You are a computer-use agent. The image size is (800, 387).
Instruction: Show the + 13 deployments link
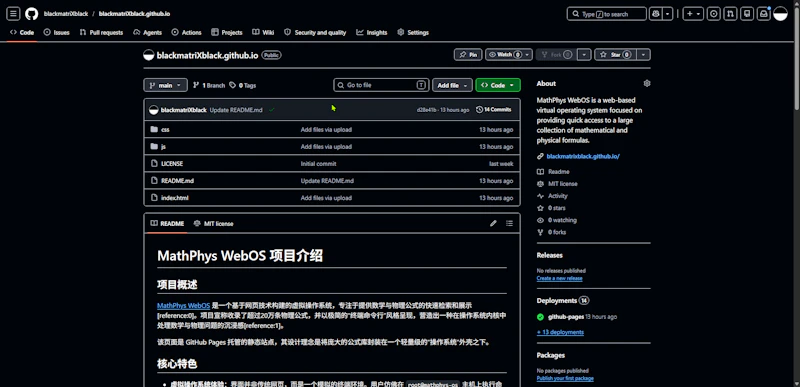tap(560, 332)
